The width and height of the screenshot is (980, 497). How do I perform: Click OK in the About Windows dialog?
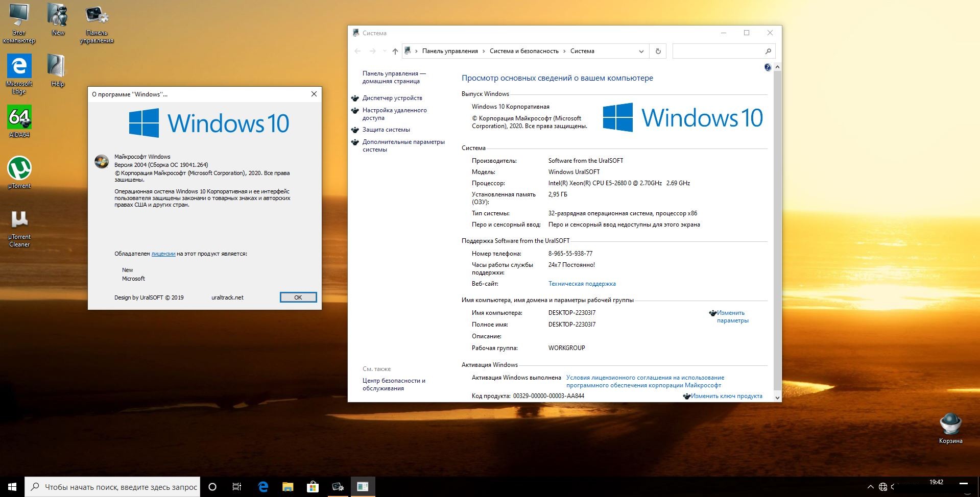click(x=298, y=297)
